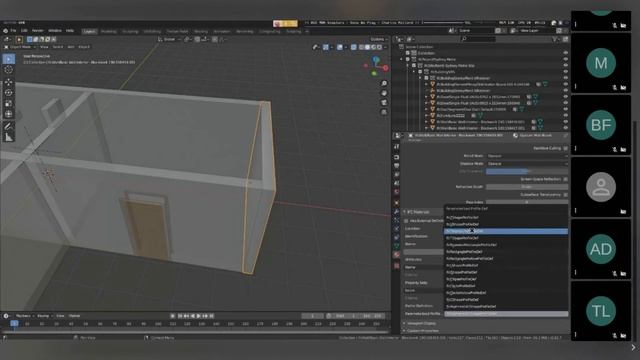Toggle snapping magnet in viewport header
Viewport: 640px width, 360px height.
[198, 40]
